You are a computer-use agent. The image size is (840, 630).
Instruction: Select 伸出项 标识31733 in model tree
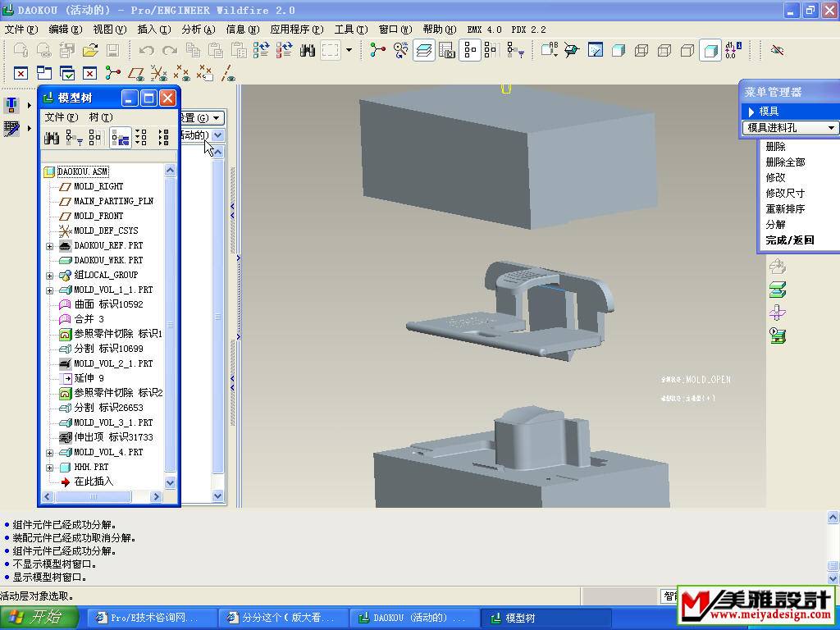(x=113, y=437)
